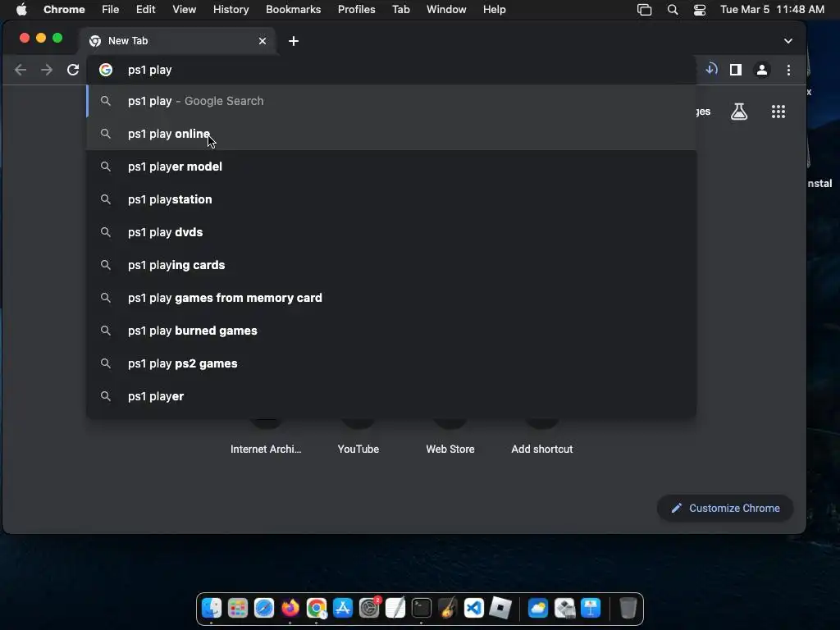Click the browser back arrow
The height and width of the screenshot is (630, 840).
tap(21, 70)
